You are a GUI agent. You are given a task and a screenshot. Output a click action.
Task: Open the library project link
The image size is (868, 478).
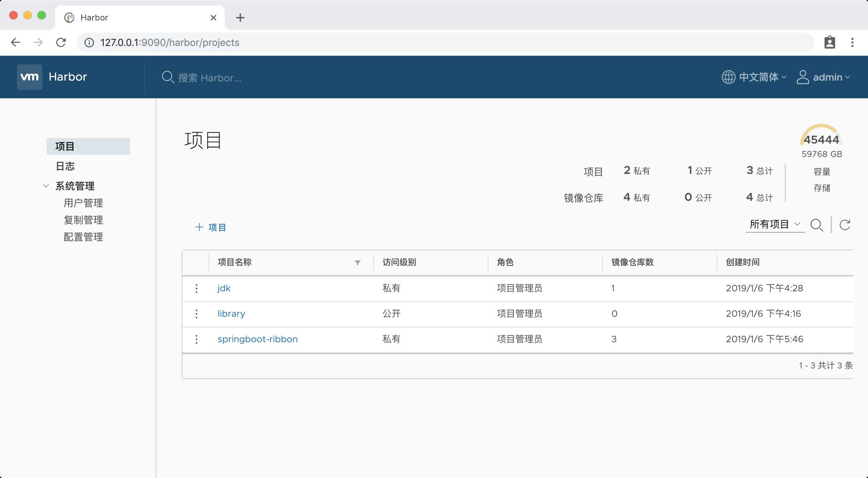tap(231, 314)
